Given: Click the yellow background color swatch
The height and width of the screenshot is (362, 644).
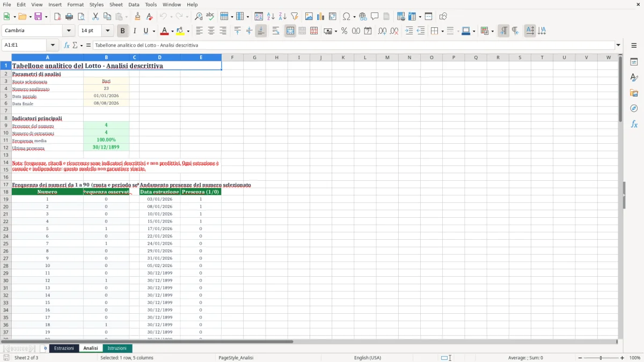Looking at the screenshot, I should 180,31.
